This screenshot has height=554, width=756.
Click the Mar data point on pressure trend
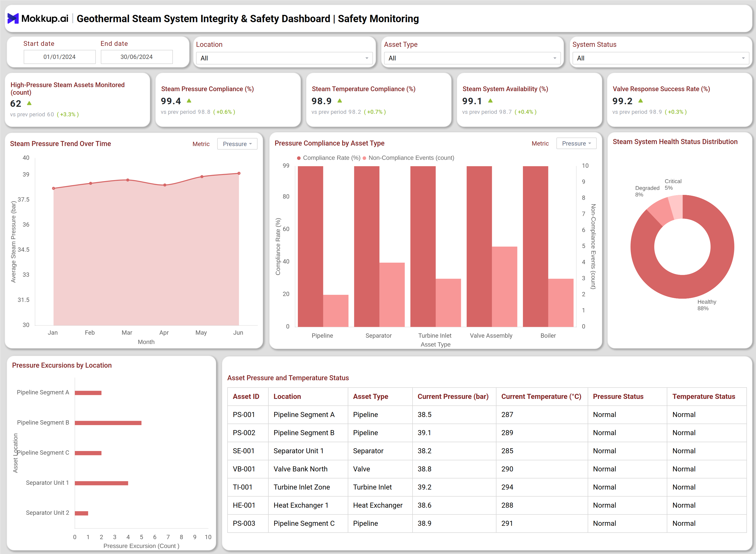[128, 180]
